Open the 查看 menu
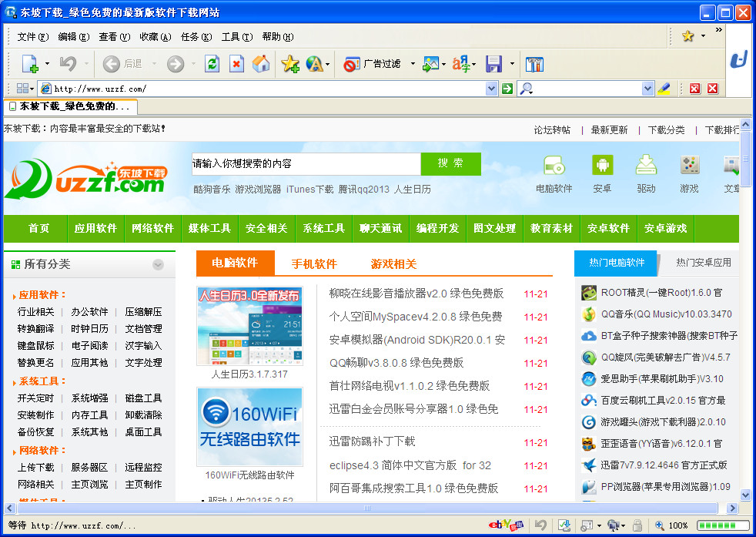The height and width of the screenshot is (537, 756). coord(114,37)
